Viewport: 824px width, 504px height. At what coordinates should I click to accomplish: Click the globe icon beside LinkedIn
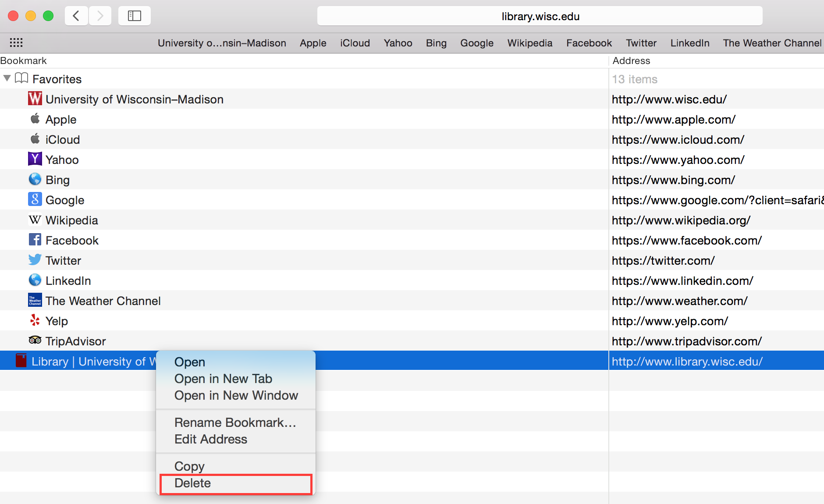pyautogui.click(x=35, y=280)
